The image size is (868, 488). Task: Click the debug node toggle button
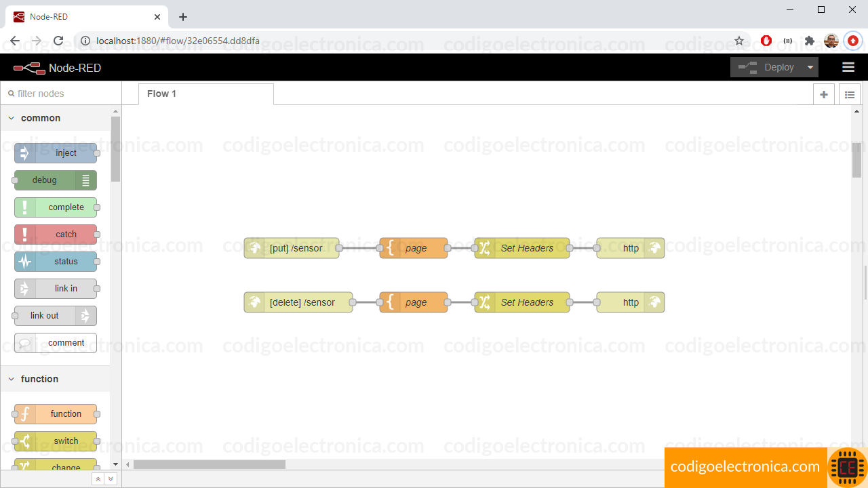pos(85,180)
